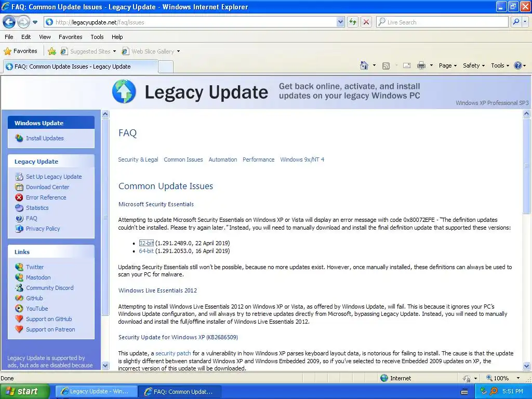Open the Safety command bar menu

tap(474, 65)
